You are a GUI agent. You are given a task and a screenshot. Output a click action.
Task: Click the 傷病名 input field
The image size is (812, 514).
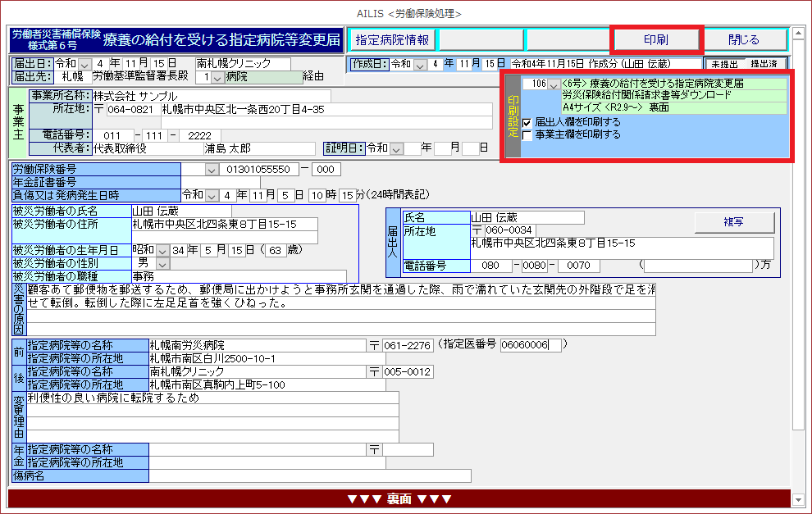pyautogui.click(x=309, y=475)
